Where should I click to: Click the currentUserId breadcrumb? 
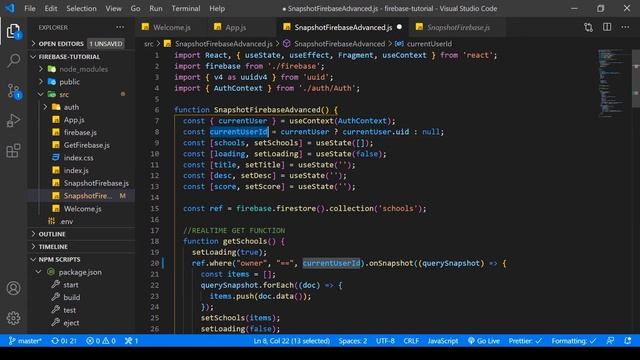(429, 44)
